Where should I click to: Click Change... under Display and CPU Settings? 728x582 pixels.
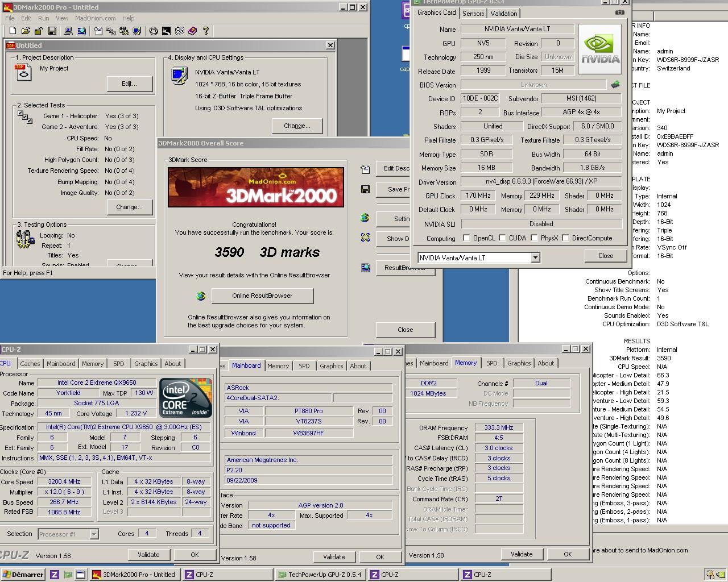point(297,126)
